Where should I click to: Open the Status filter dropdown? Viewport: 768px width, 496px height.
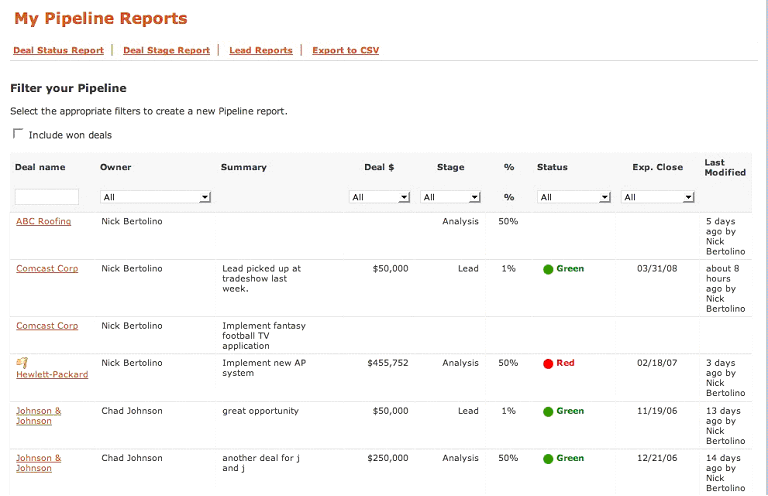pyautogui.click(x=574, y=197)
